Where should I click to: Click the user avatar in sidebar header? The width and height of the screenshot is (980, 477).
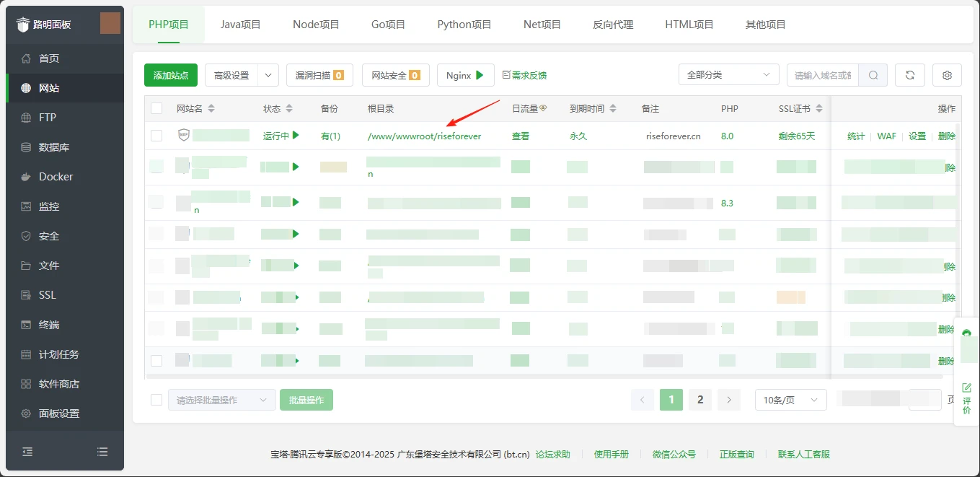(110, 23)
